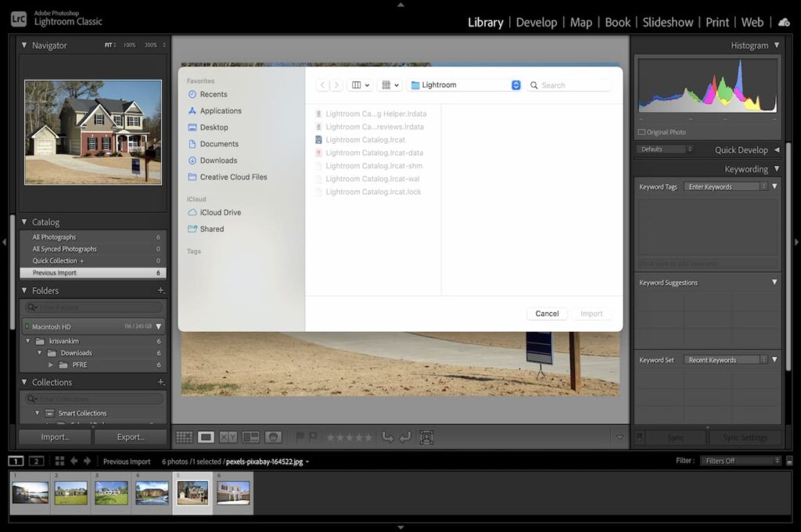Open the Filters Off dropdown

click(741, 461)
